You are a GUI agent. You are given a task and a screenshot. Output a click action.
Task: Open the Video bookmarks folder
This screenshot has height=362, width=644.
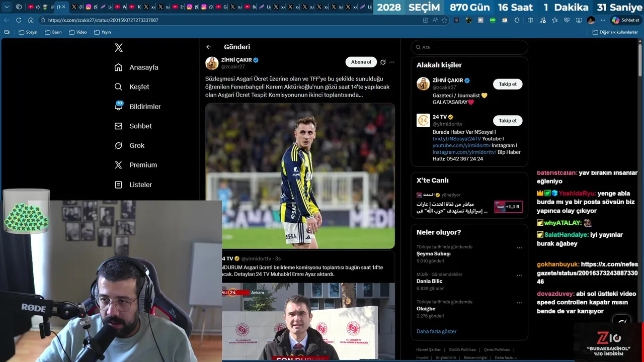coord(77,32)
